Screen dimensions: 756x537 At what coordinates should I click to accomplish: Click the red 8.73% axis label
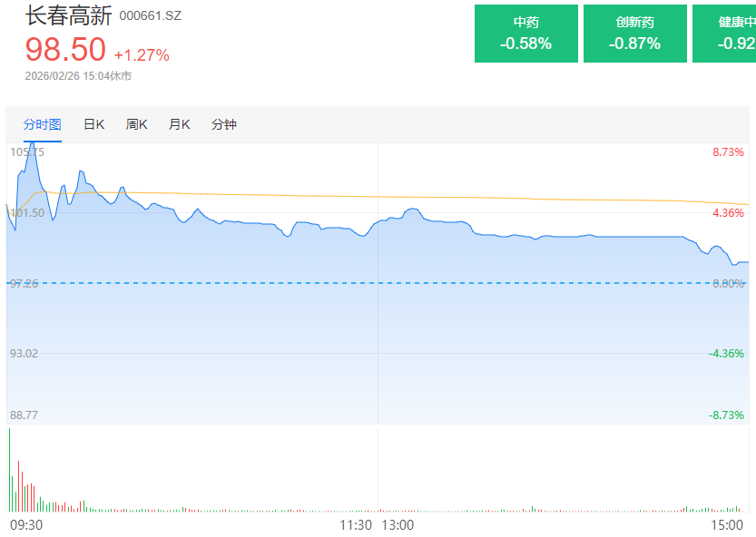pos(728,151)
